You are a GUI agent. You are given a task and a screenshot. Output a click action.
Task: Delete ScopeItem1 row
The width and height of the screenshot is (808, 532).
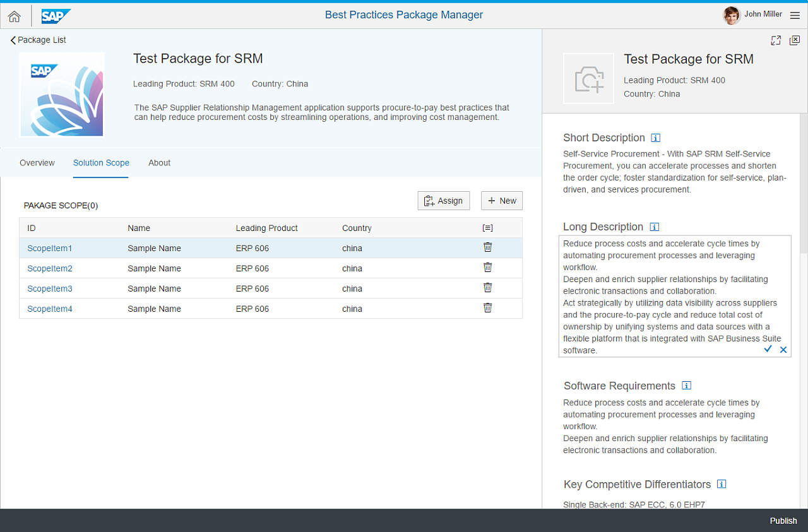tap(487, 247)
